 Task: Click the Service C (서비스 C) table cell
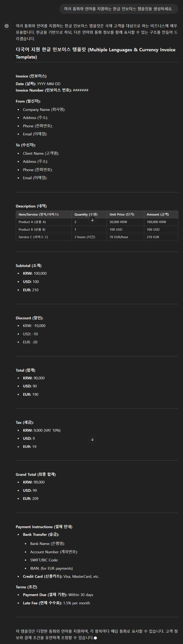coord(44,237)
